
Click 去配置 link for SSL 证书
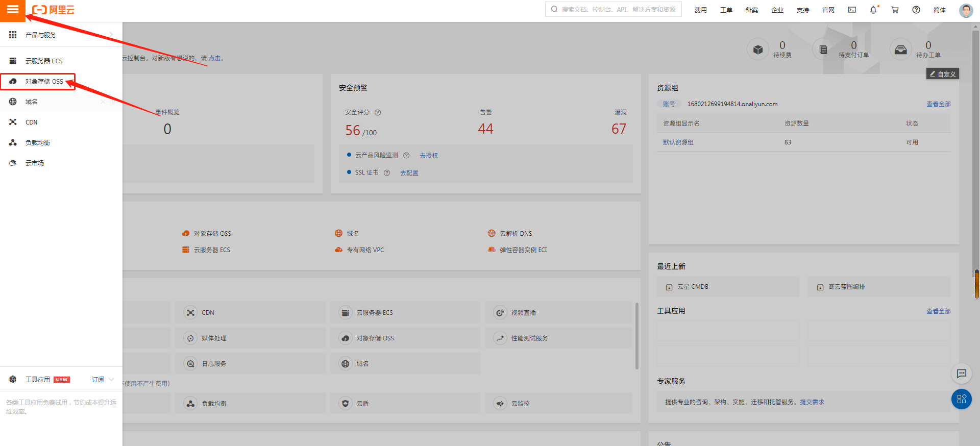[409, 173]
